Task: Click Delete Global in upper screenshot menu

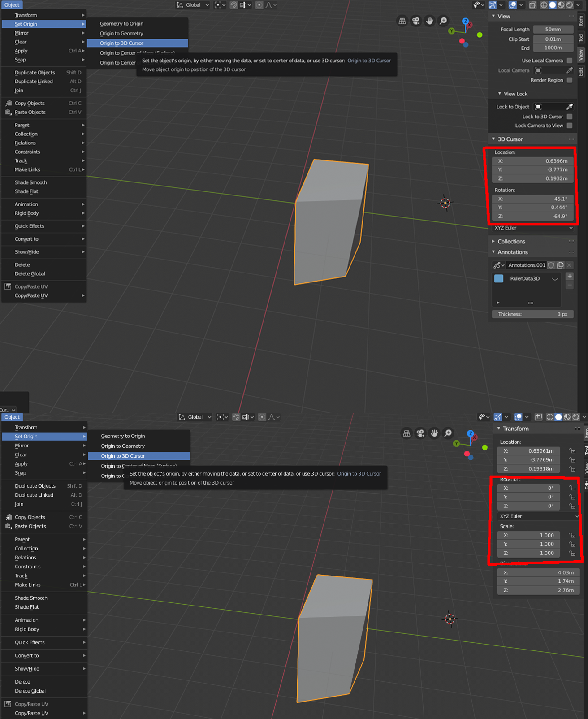Action: [30, 273]
